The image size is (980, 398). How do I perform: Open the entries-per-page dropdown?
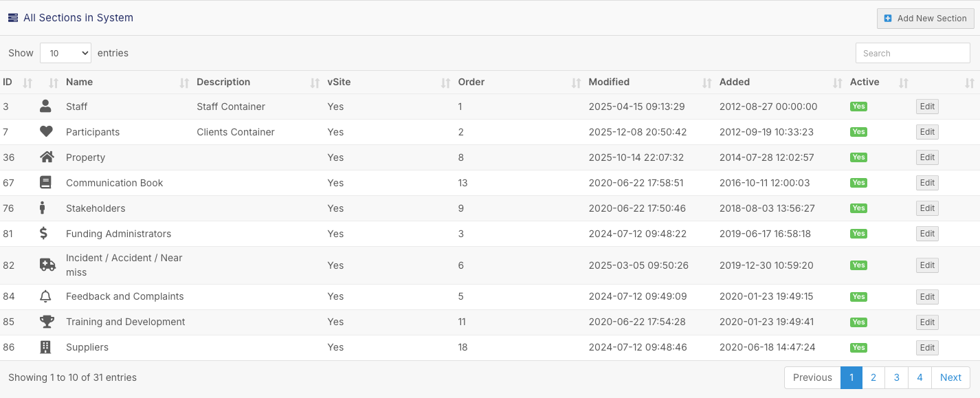click(65, 53)
